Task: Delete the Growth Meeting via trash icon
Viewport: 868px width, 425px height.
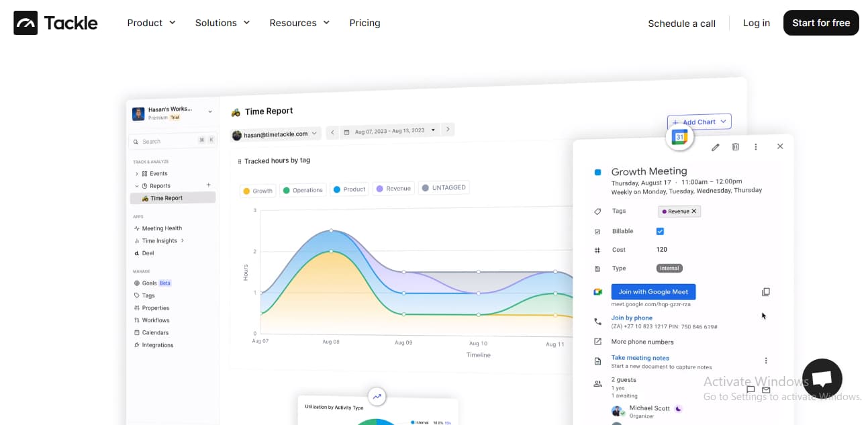Action: [x=736, y=146]
